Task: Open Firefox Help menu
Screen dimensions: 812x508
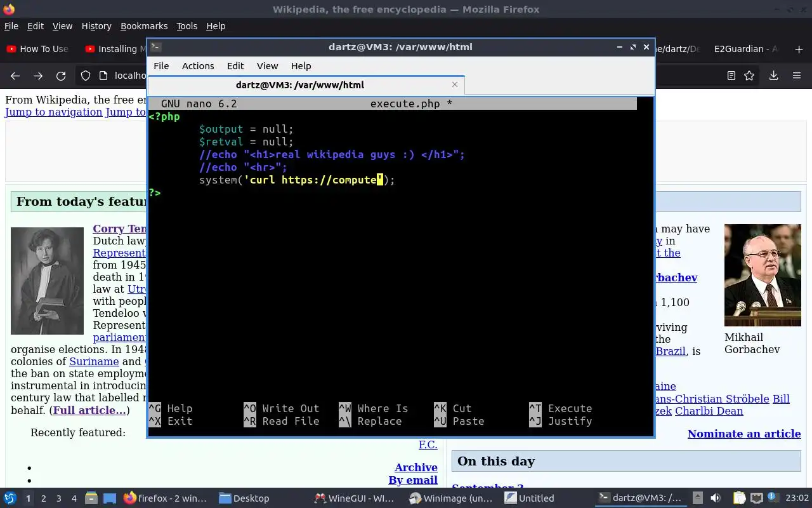Action: coord(216,26)
